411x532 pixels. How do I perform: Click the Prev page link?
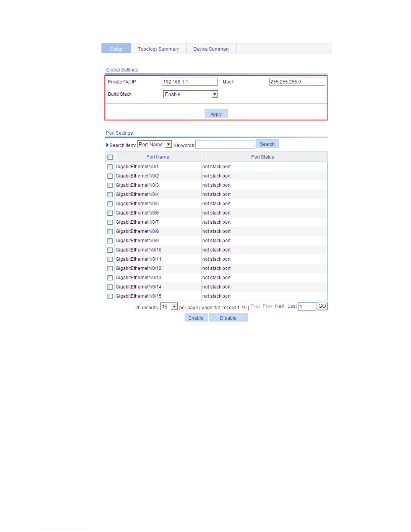[267, 306]
